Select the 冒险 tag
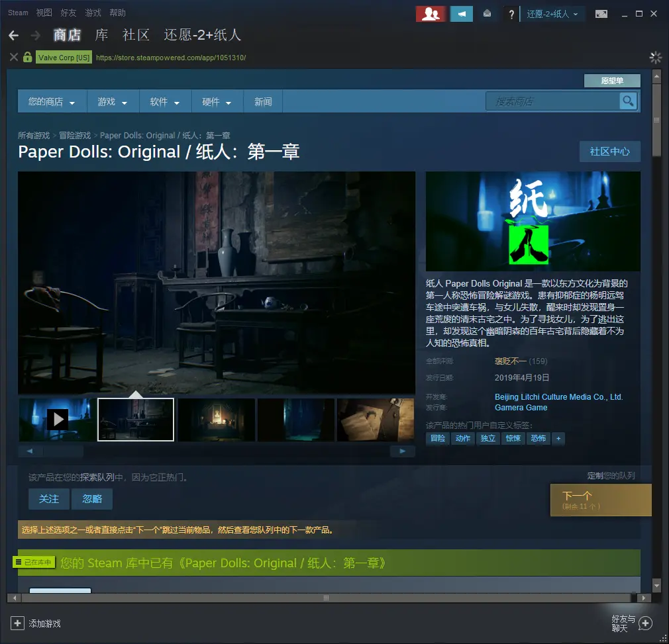Viewport: 669px width, 644px height. 438,439
